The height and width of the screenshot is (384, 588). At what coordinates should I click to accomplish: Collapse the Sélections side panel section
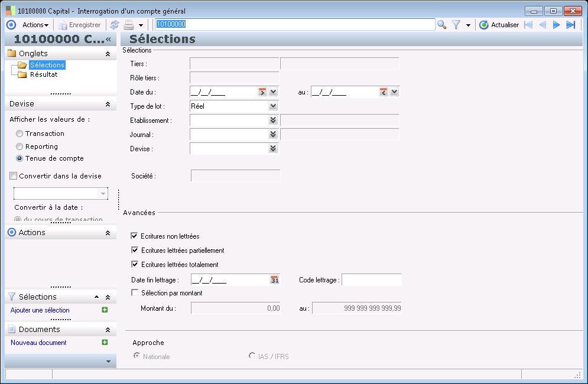tap(108, 297)
